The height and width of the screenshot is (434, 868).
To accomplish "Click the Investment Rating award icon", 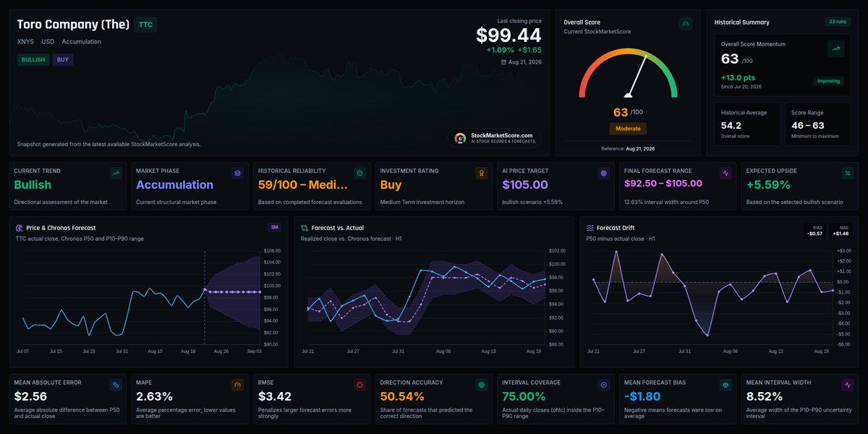I will click(482, 174).
